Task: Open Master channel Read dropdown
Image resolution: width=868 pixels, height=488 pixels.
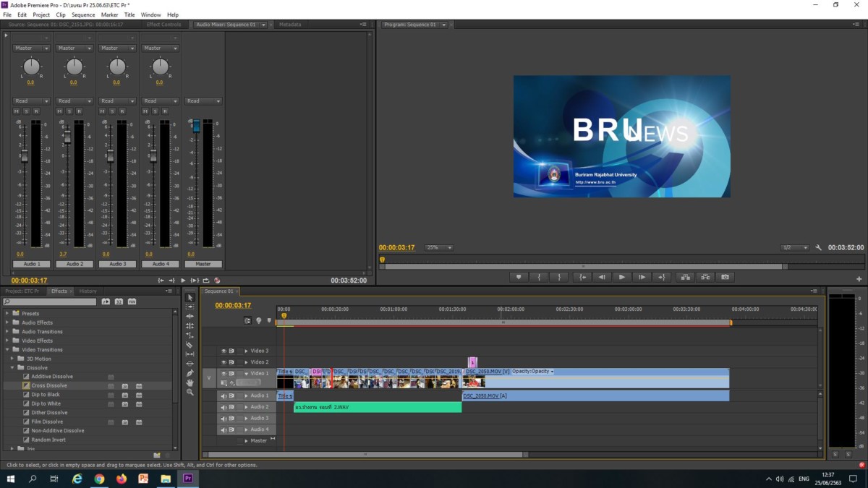Action: (203, 101)
